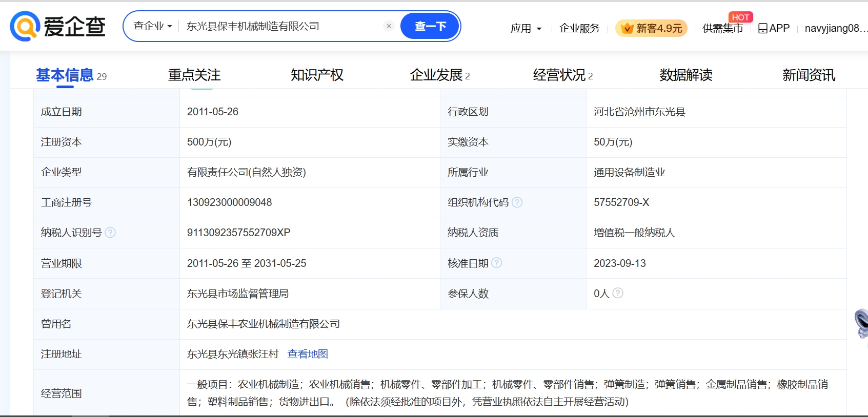868x417 pixels.
Task: Switch to the 知识产权 tab
Action: pos(317,75)
